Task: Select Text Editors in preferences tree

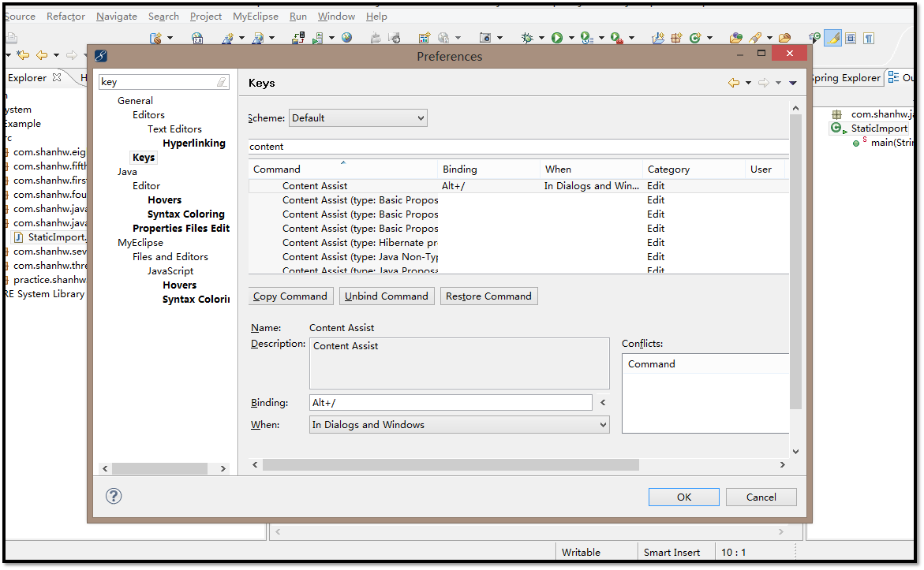Action: (x=174, y=129)
